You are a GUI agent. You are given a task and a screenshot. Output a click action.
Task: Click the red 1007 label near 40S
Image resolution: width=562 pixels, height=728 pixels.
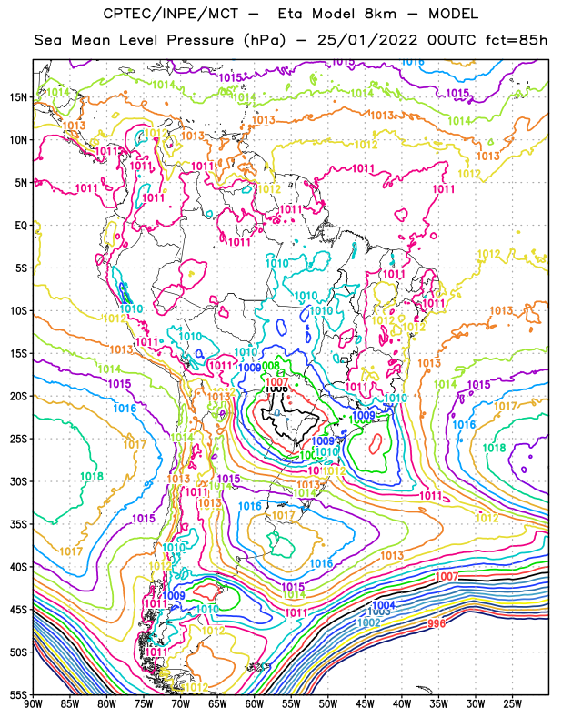point(447,576)
